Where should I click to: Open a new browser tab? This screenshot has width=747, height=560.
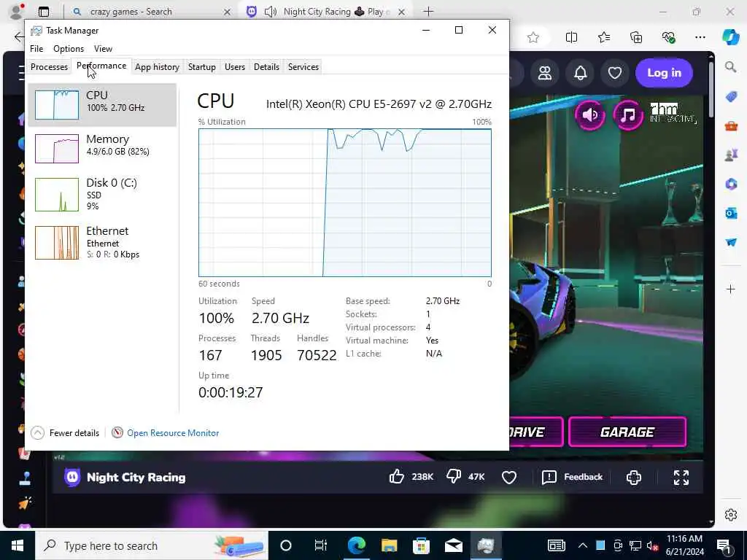(x=428, y=12)
